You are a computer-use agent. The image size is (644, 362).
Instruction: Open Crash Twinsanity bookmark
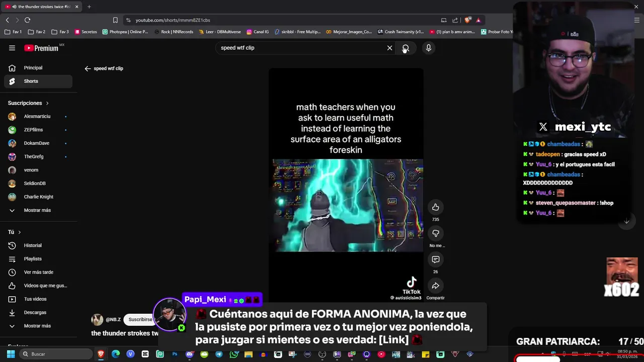[400, 32]
